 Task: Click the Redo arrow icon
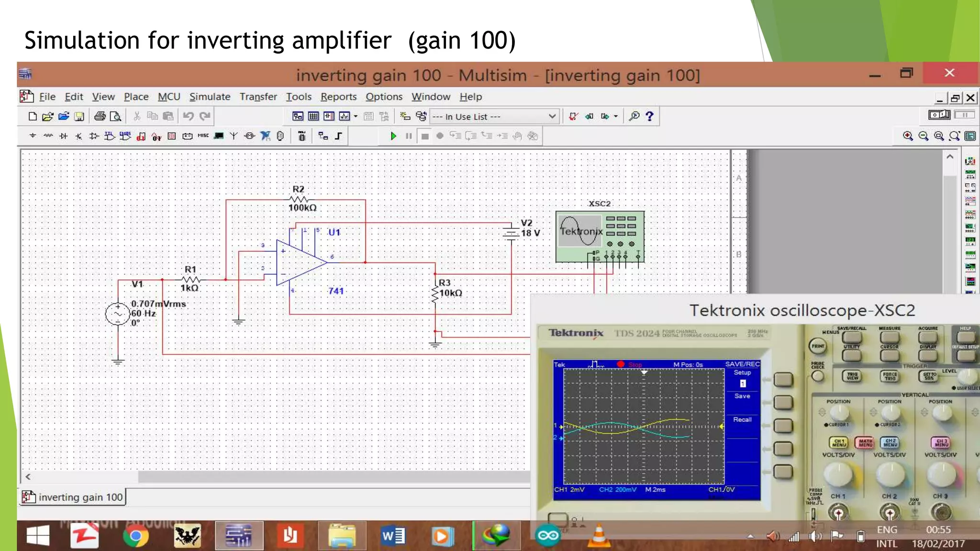click(205, 116)
